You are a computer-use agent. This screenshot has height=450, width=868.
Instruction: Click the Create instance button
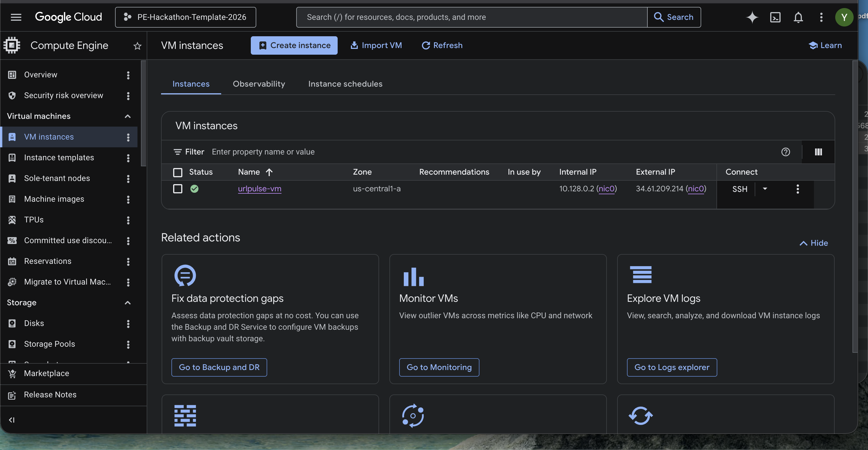click(x=294, y=45)
